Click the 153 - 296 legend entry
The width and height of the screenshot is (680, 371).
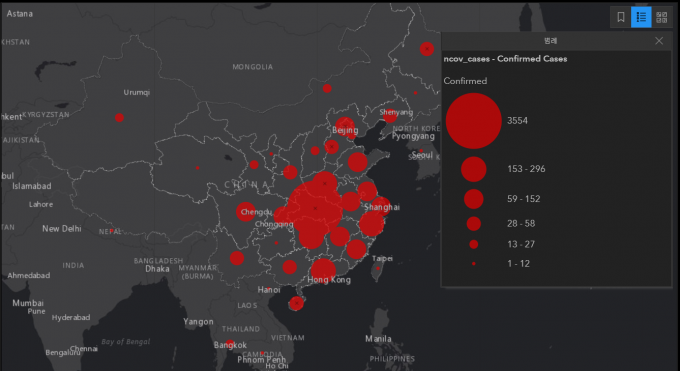526,169
